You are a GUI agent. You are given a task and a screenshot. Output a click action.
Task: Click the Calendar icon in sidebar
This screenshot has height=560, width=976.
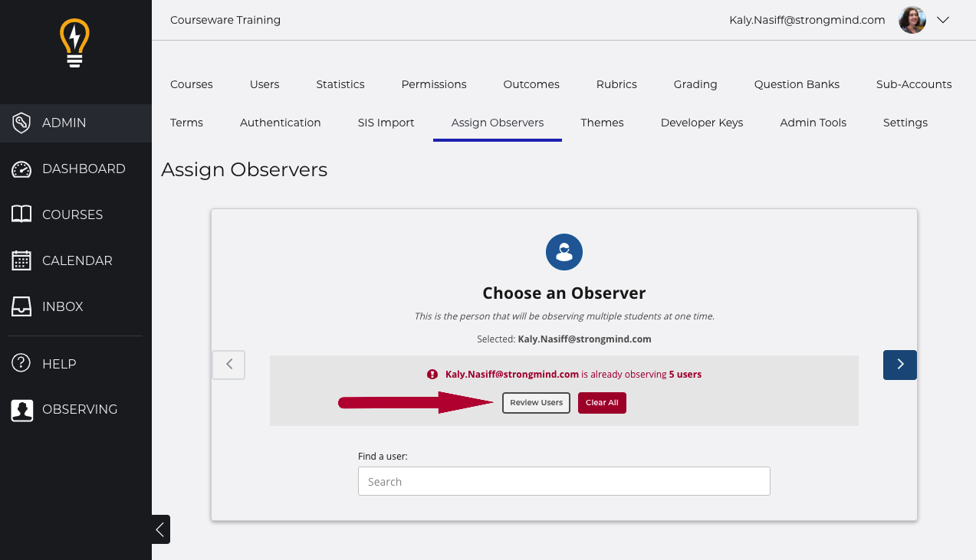21,260
